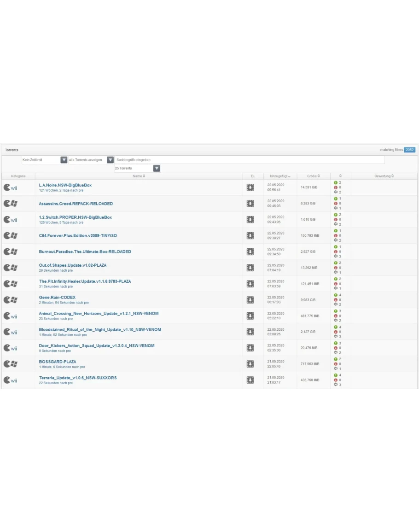Open the '25 Torrents' per-page dropdown

pos(157,169)
